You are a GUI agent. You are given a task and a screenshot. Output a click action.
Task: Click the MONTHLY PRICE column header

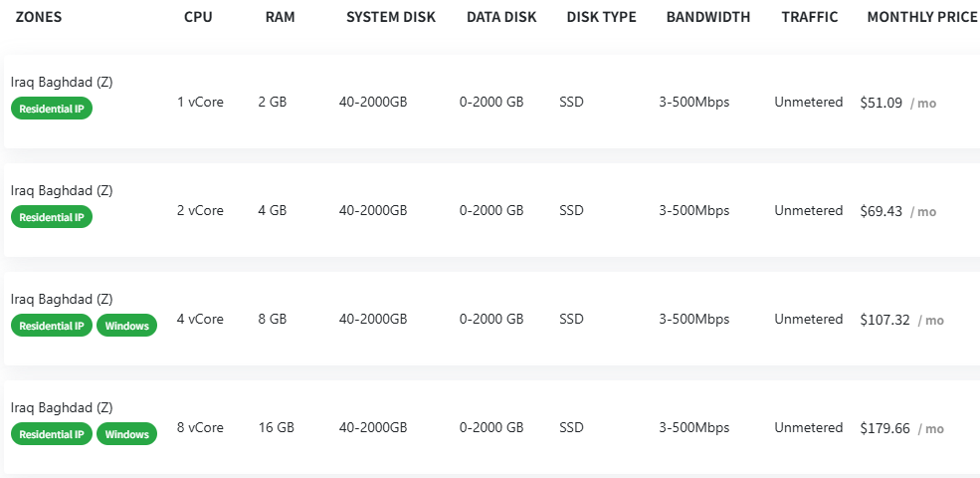(x=921, y=17)
